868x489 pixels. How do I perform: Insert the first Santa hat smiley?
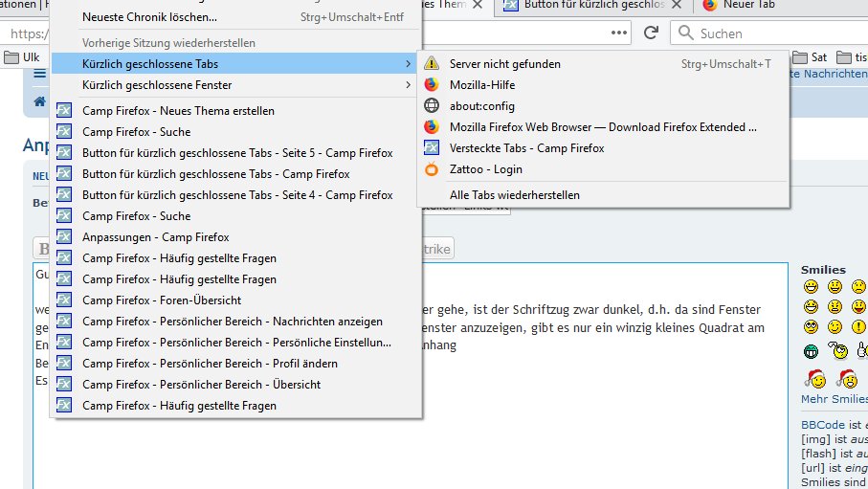tap(815, 378)
